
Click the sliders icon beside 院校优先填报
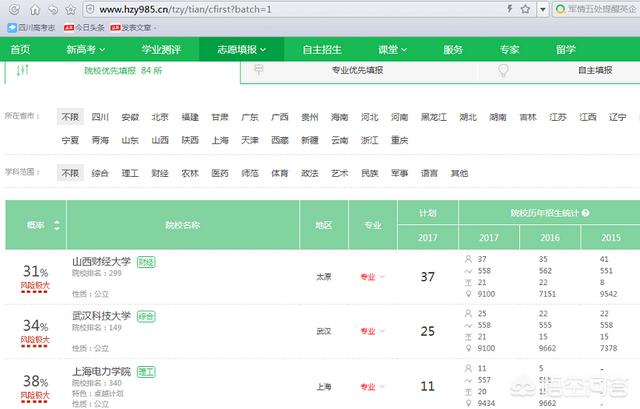tap(24, 72)
